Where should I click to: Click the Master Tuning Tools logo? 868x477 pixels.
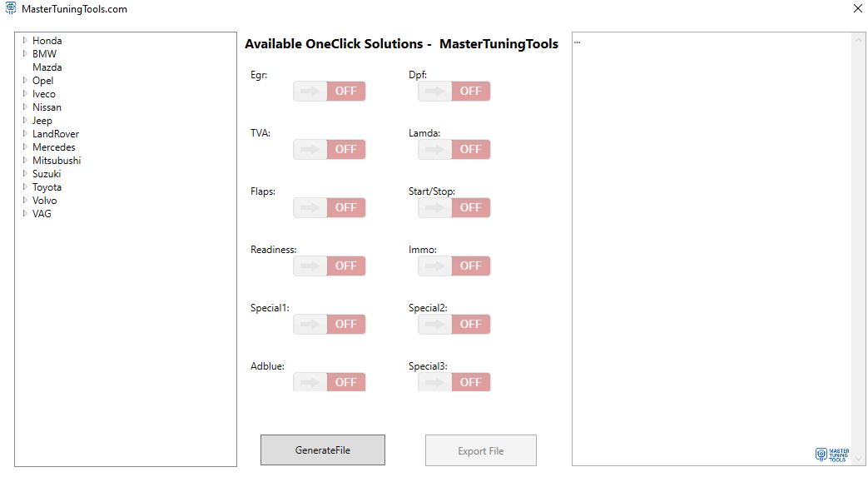point(831,454)
